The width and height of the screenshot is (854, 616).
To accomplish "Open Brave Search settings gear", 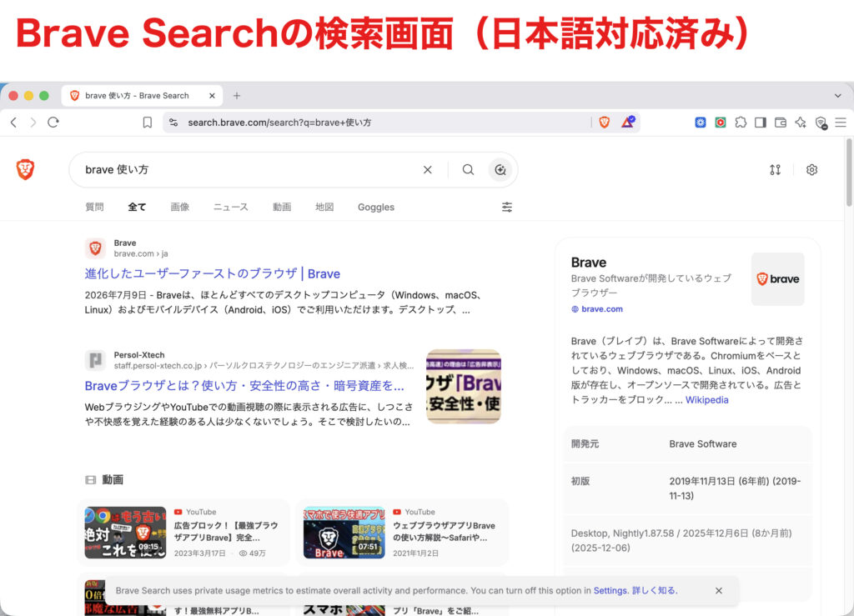I will click(x=811, y=170).
